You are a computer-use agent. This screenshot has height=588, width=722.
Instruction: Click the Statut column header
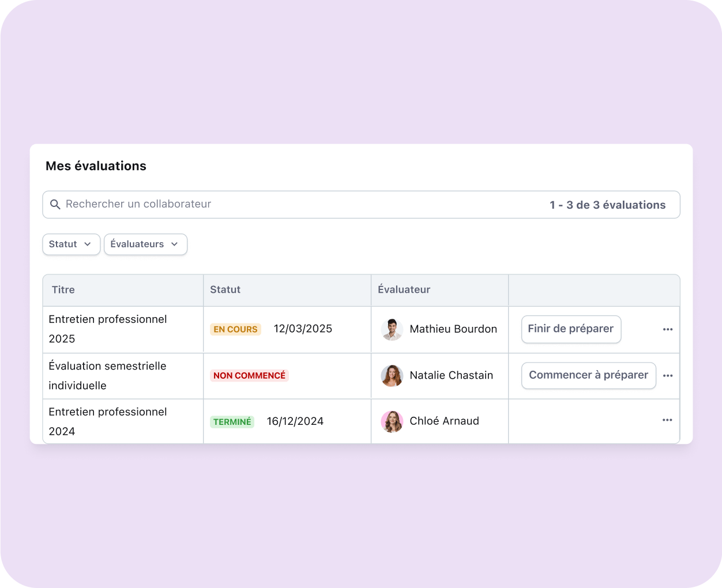pyautogui.click(x=225, y=290)
